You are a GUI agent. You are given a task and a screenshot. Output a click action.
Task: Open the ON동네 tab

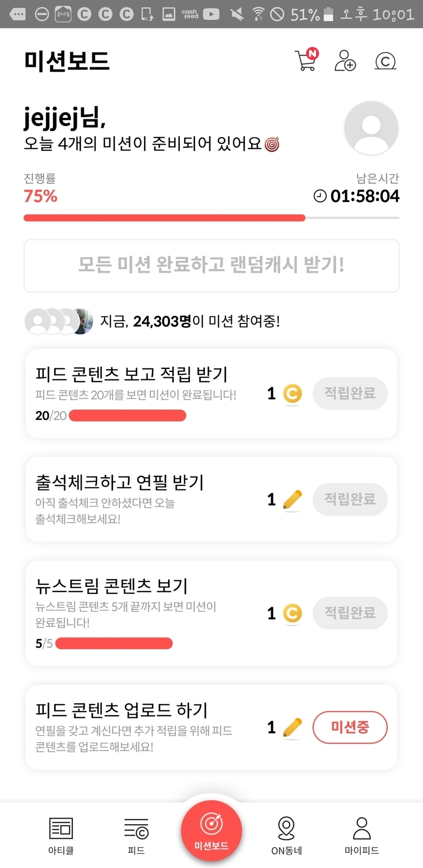[286, 835]
